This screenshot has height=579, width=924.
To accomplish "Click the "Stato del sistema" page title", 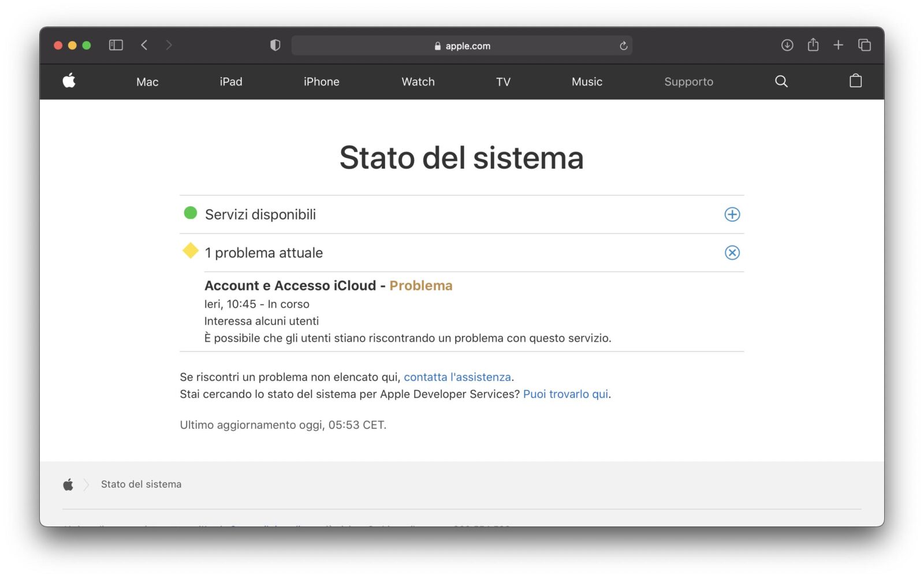I will [x=461, y=158].
